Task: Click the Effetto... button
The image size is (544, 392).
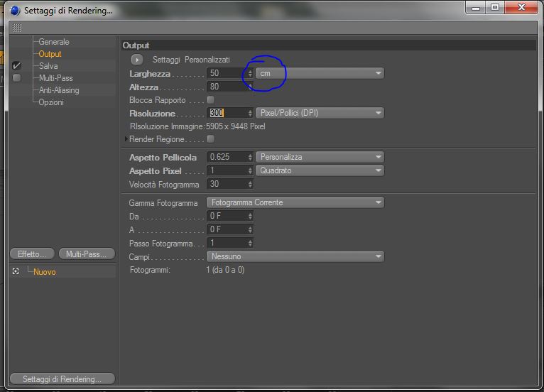Action: pyautogui.click(x=32, y=254)
